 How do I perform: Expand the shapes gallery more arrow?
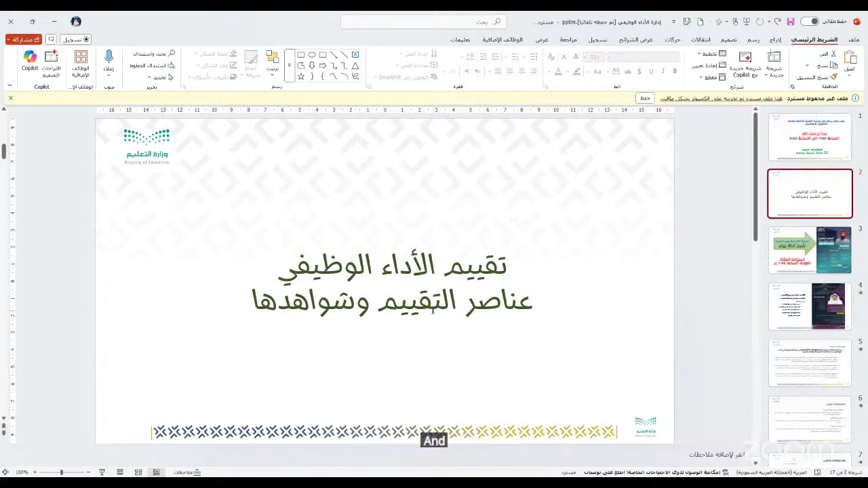(x=290, y=66)
